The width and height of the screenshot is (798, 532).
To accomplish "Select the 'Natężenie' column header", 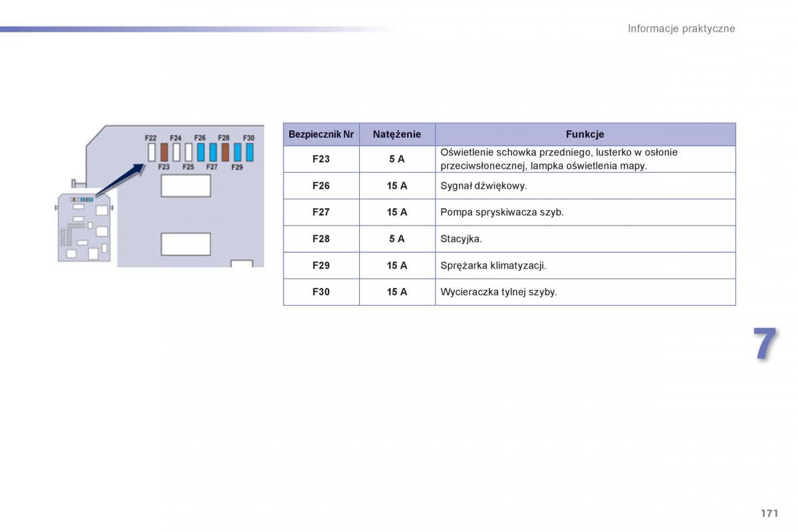I will click(397, 134).
